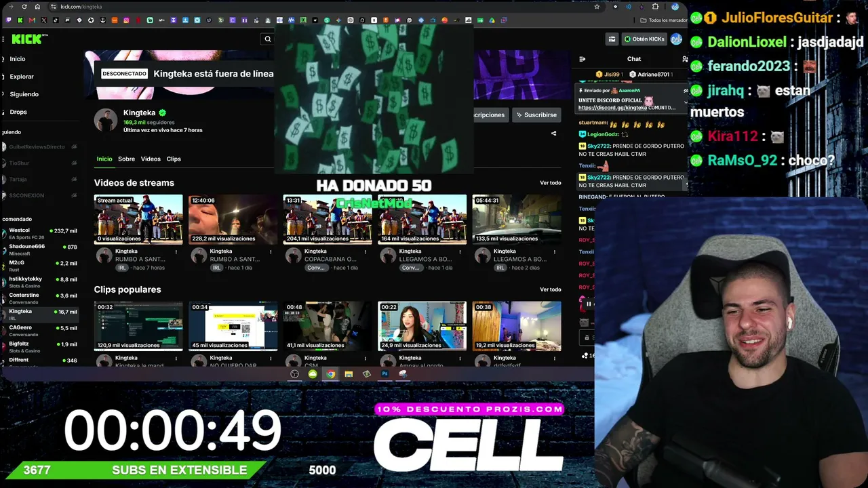
Task: Share the Kingteka channel
Action: click(x=553, y=134)
